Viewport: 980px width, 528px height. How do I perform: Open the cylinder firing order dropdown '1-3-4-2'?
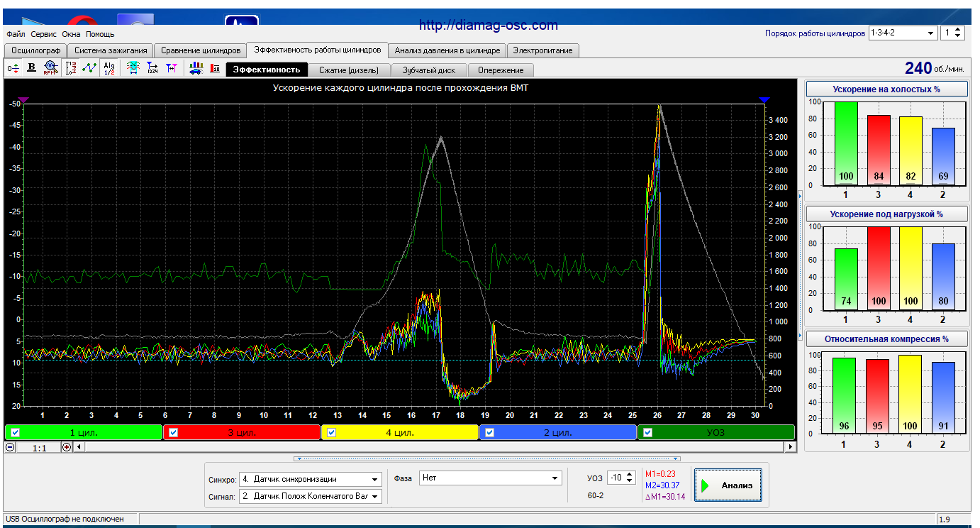(903, 33)
